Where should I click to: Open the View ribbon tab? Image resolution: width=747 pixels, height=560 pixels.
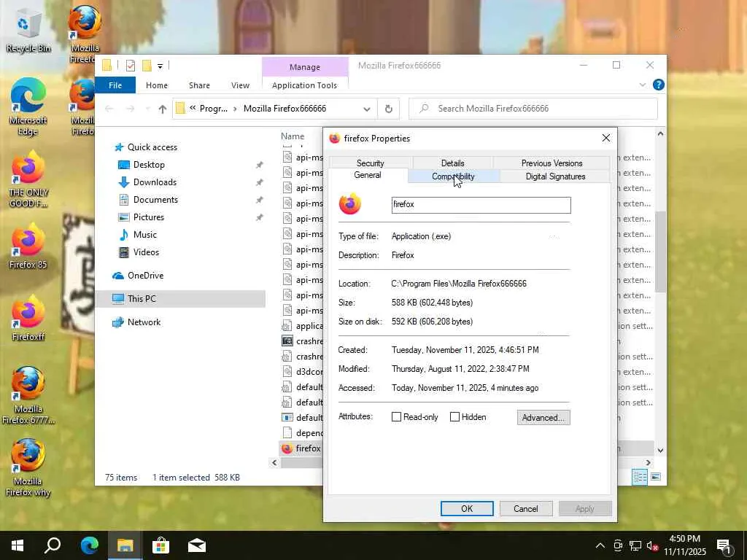tap(240, 85)
